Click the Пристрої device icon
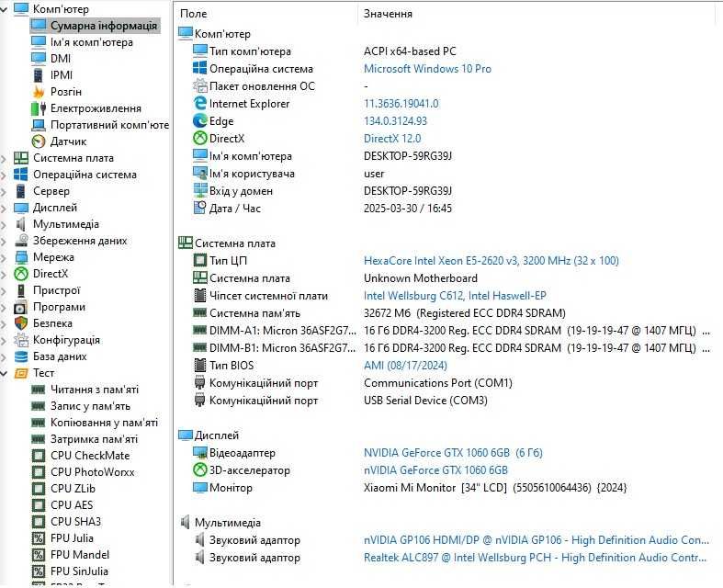The height and width of the screenshot is (588, 723). [x=21, y=290]
